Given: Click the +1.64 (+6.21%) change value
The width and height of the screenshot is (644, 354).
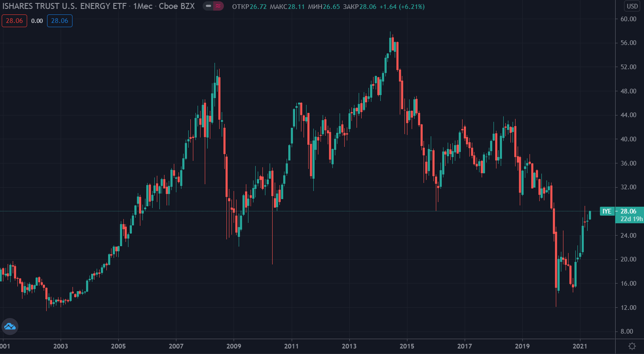Looking at the screenshot, I should tap(402, 7).
